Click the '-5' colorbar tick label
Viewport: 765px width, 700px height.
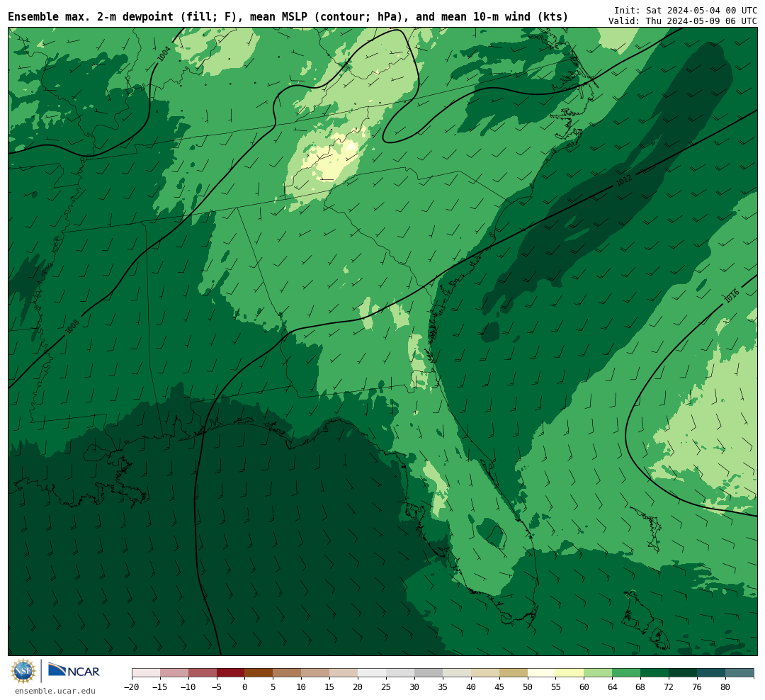(217, 687)
